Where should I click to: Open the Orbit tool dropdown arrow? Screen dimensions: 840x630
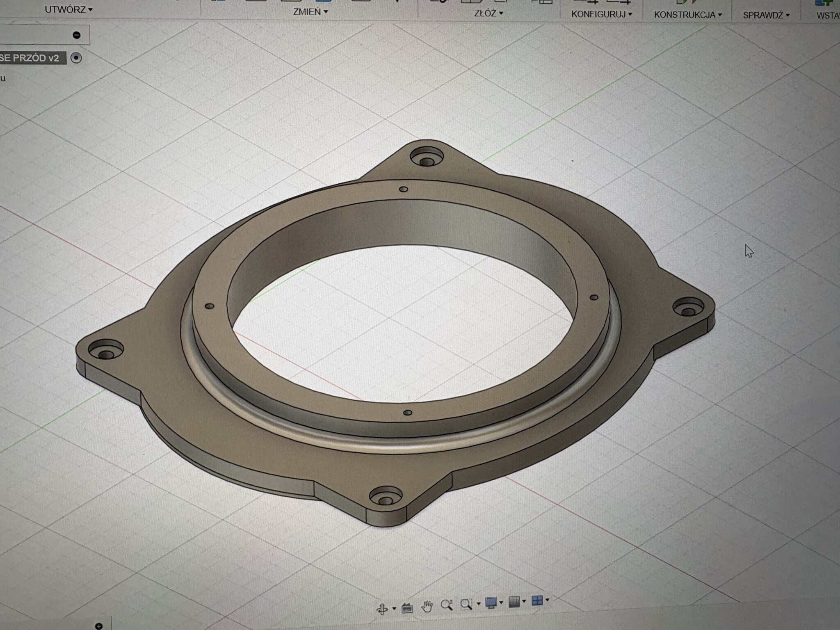click(394, 609)
